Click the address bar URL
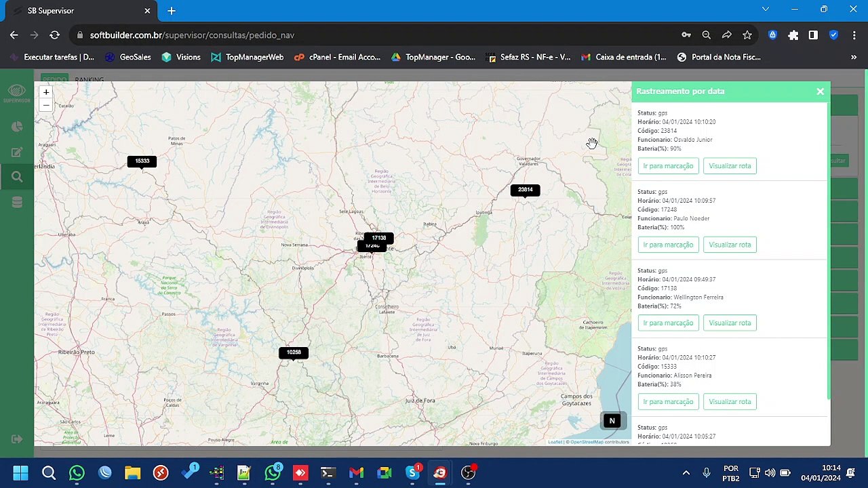 tap(192, 35)
